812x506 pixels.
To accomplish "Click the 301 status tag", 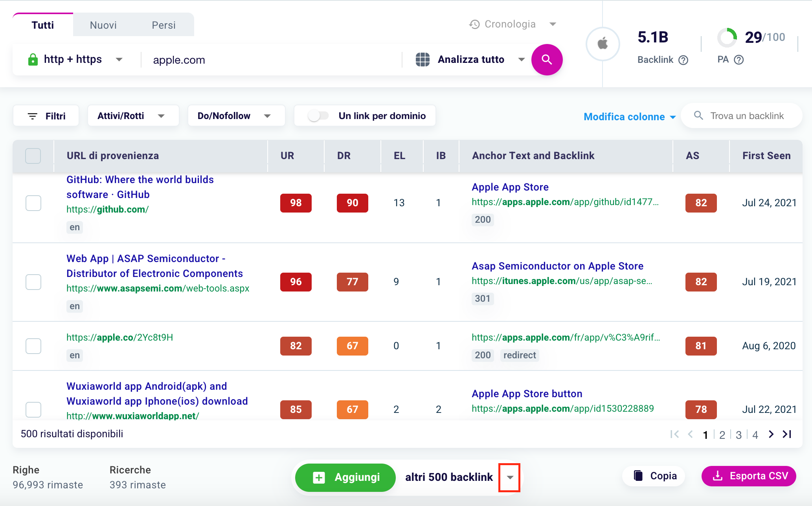I will point(483,299).
